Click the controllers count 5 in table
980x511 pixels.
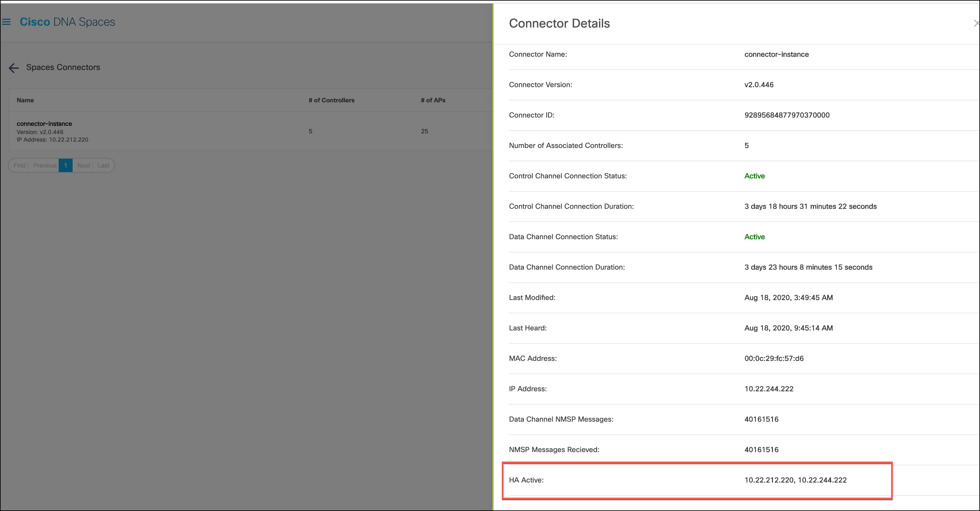pyautogui.click(x=310, y=131)
